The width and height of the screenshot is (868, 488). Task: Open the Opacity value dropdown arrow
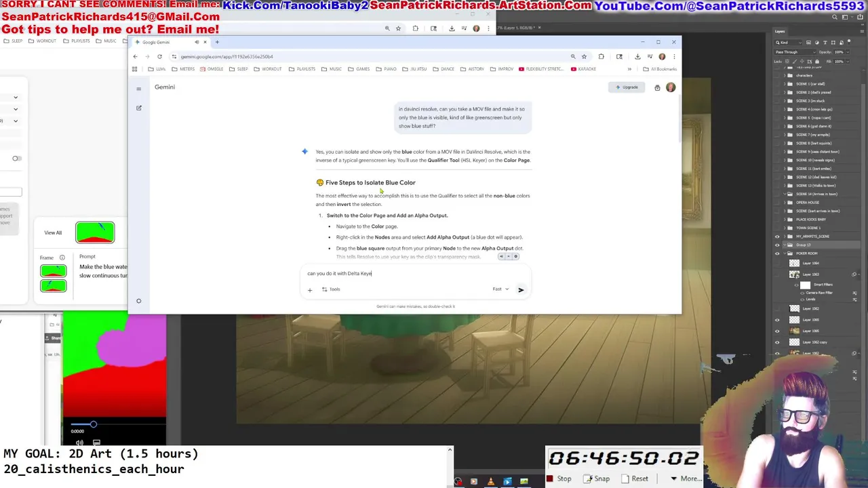tap(848, 52)
